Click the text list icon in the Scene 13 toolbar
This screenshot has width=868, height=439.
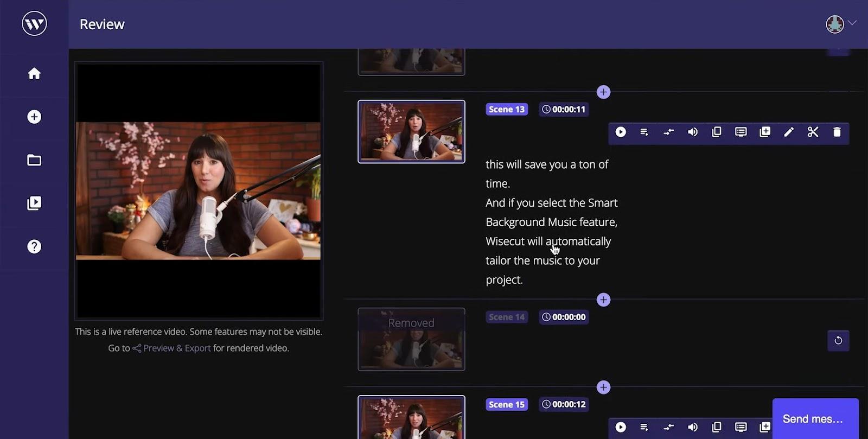point(644,132)
